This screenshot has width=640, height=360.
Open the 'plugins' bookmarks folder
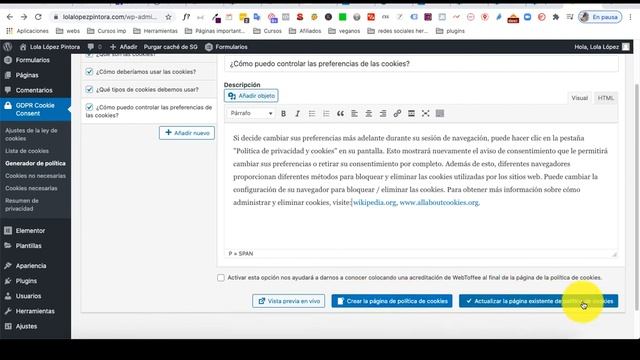pyautogui.click(x=451, y=31)
